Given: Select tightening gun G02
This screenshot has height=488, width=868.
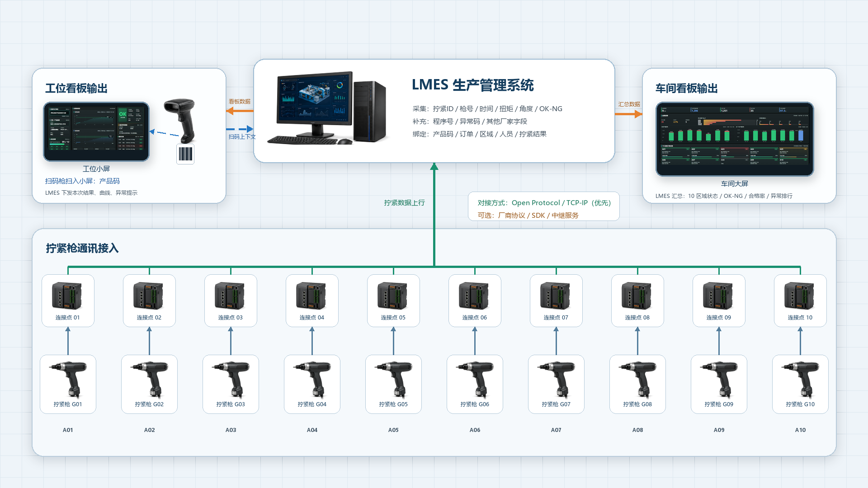Looking at the screenshot, I should (149, 380).
